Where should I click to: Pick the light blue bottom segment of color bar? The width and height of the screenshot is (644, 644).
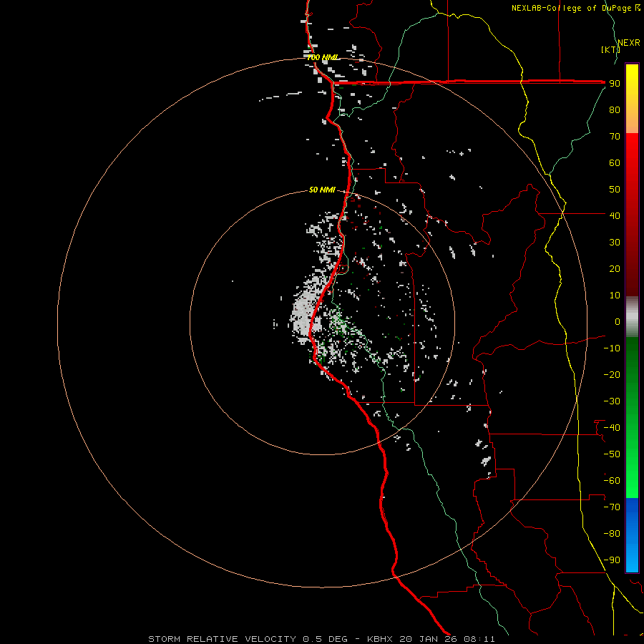coord(632,559)
